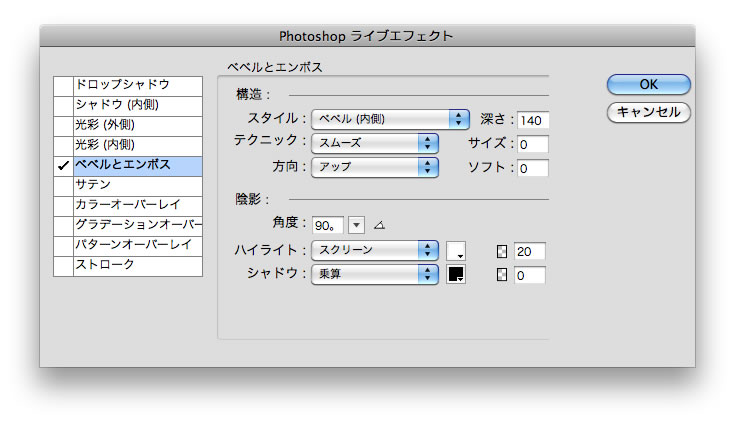Enable the ストローク effect checkbox
The height and width of the screenshot is (422, 735).
(x=63, y=265)
